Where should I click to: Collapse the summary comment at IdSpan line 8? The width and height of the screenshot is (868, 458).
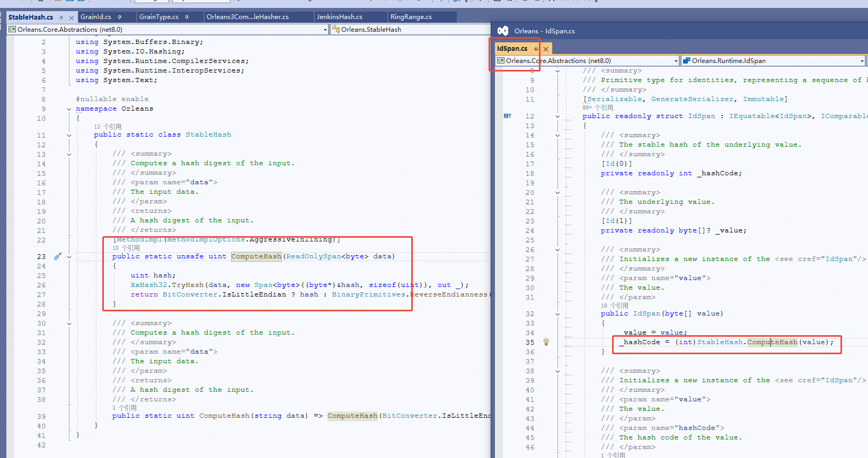coord(557,71)
